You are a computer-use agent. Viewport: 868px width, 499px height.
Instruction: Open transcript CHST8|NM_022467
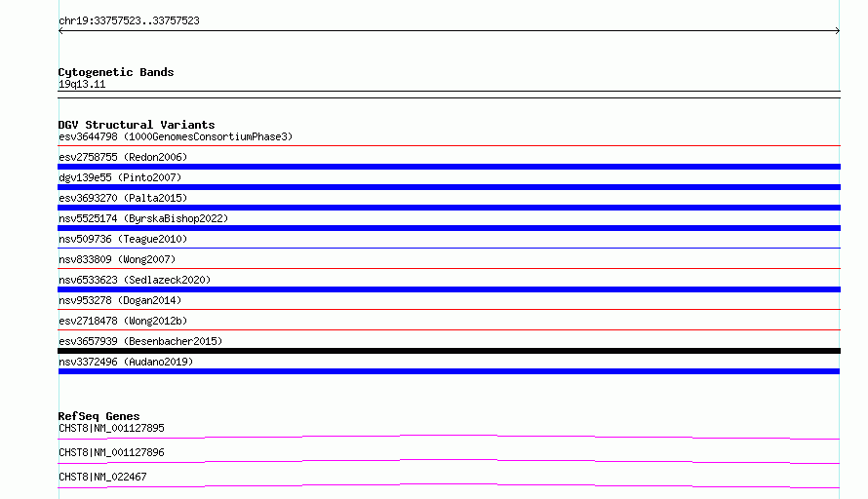(x=102, y=477)
